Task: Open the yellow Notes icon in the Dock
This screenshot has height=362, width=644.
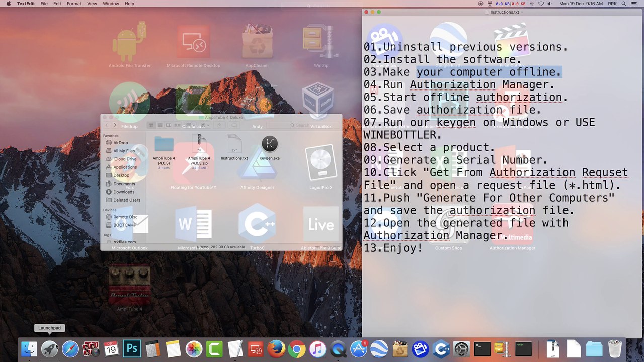Action: click(x=173, y=349)
